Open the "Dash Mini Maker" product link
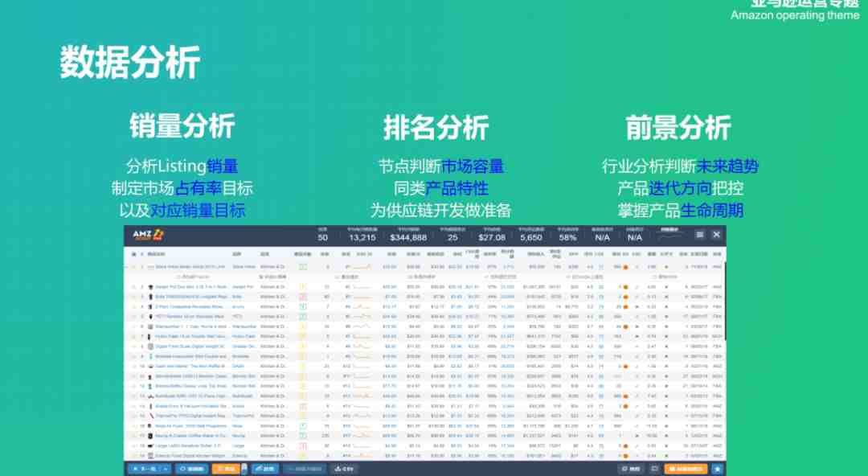 tap(190, 367)
